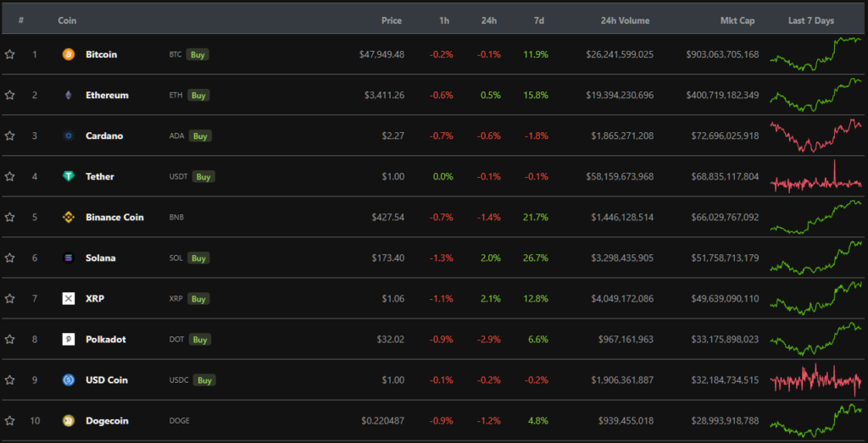Sort by the Coin column header
The image size is (868, 443).
[x=67, y=20]
